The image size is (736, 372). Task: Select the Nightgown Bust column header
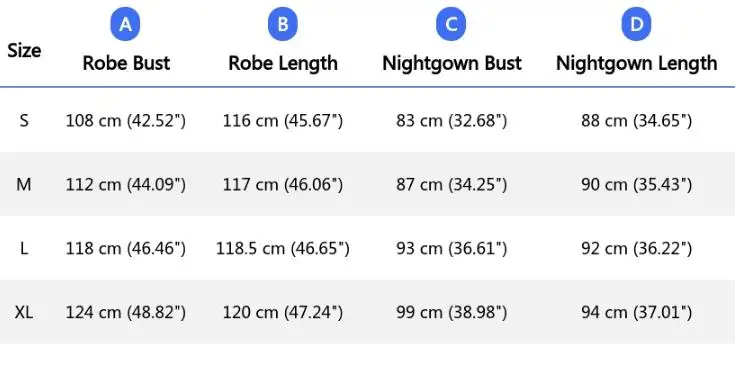click(452, 63)
